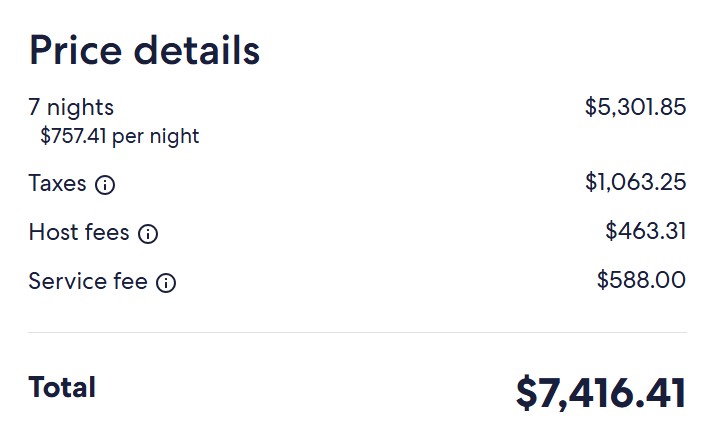Click the word "details" in the heading
The image size is (714, 427).
[x=197, y=50]
